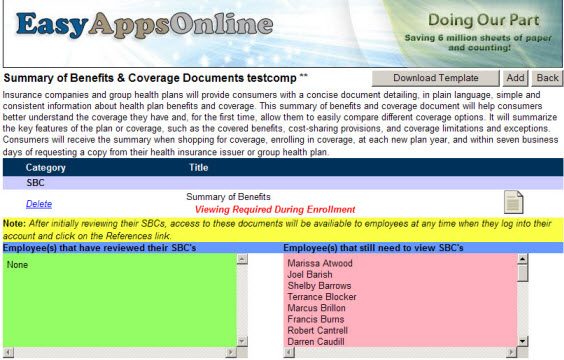Select the SBC category row

click(x=283, y=183)
